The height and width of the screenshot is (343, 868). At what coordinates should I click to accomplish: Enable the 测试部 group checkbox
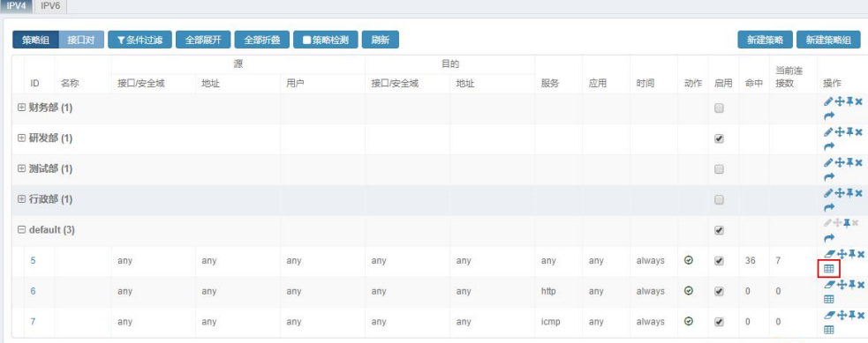[719, 169]
